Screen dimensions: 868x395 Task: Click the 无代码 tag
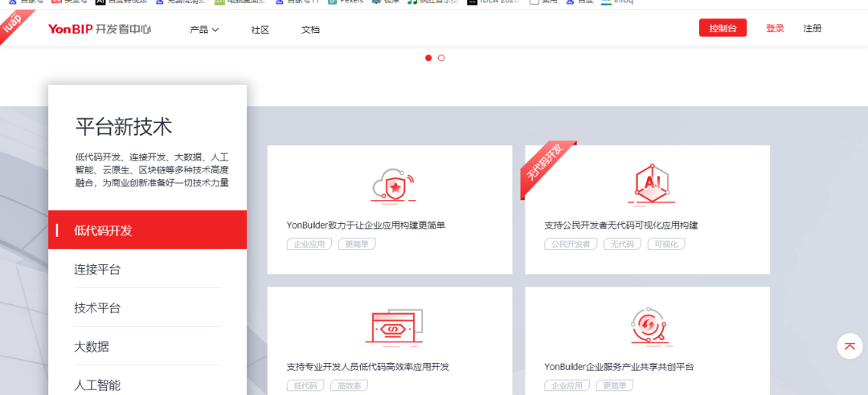622,244
